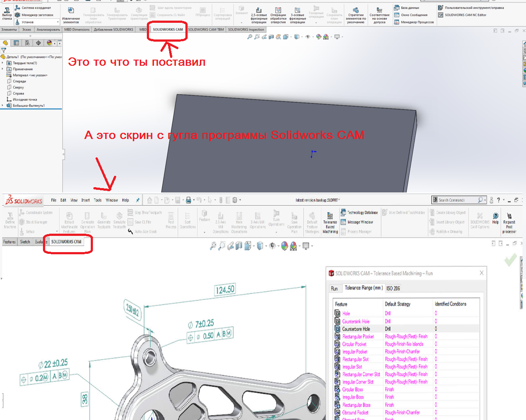Viewport: 526px width, 420px height.
Task: Select ISO 286 tab in dialog
Action: pos(393,288)
